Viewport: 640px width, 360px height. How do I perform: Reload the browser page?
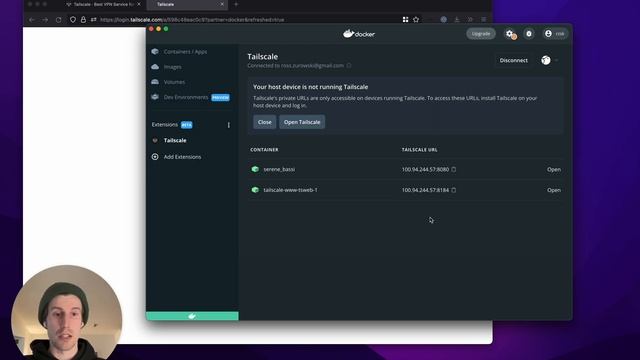point(58,20)
